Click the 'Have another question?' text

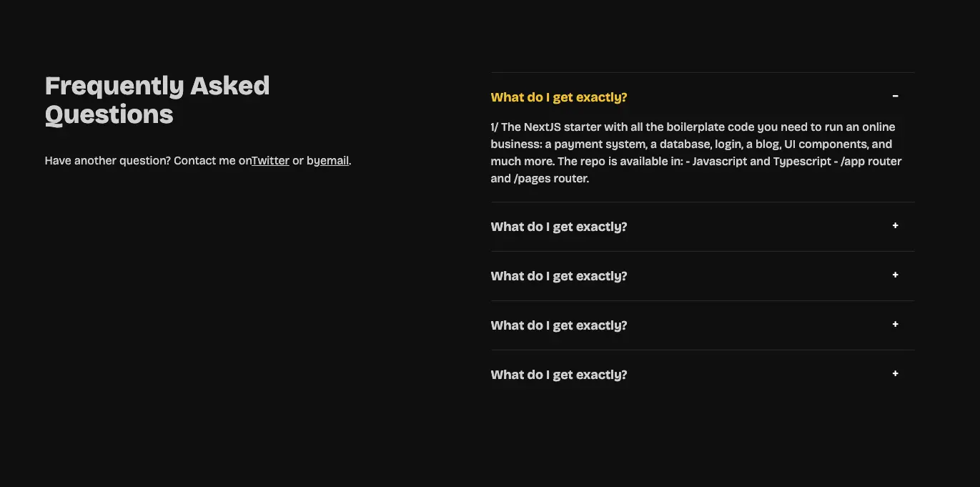click(107, 161)
